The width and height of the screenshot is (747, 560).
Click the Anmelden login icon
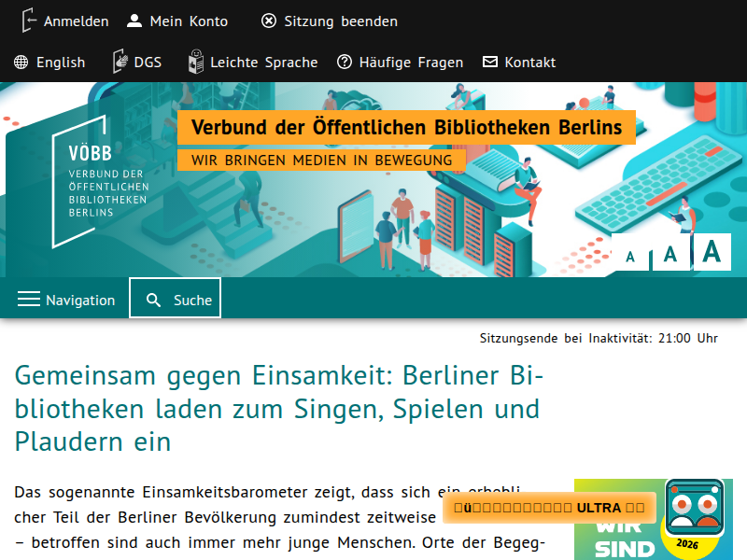coord(29,21)
